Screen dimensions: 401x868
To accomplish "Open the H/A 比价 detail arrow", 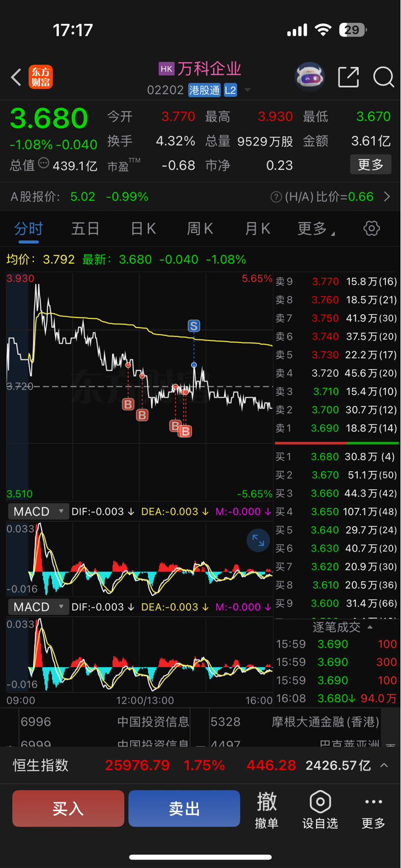I will (x=387, y=197).
